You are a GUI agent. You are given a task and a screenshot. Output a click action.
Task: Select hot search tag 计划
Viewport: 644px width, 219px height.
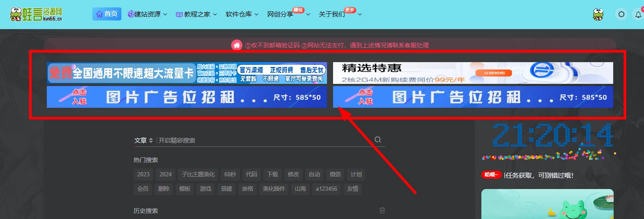click(x=356, y=175)
